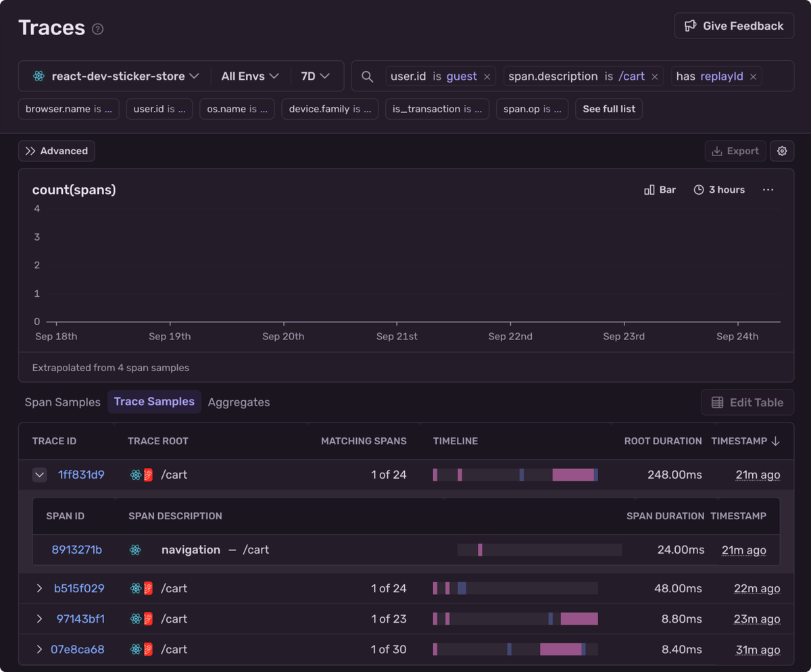The image size is (811, 672).
Task: Switch to the Aggregates tab
Action: [x=239, y=402]
